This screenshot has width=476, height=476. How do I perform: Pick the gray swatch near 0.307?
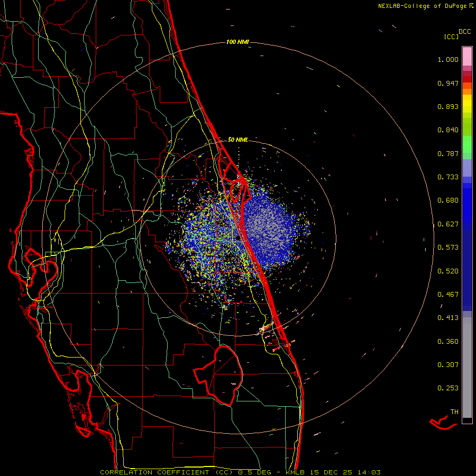(467, 368)
